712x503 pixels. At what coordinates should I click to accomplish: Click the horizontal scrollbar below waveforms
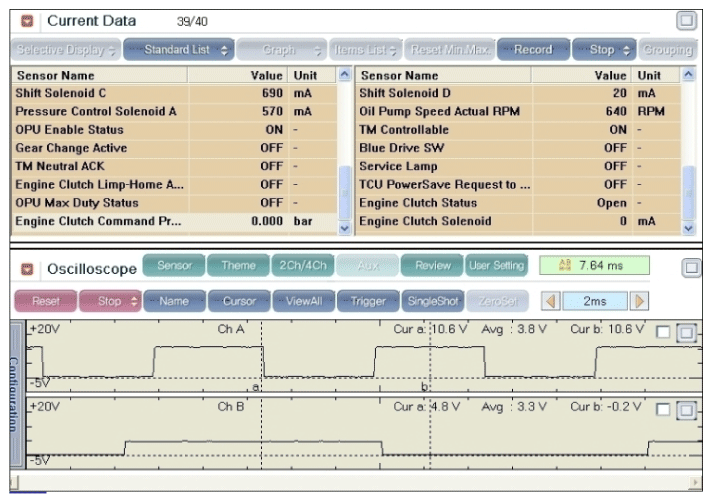(356, 482)
